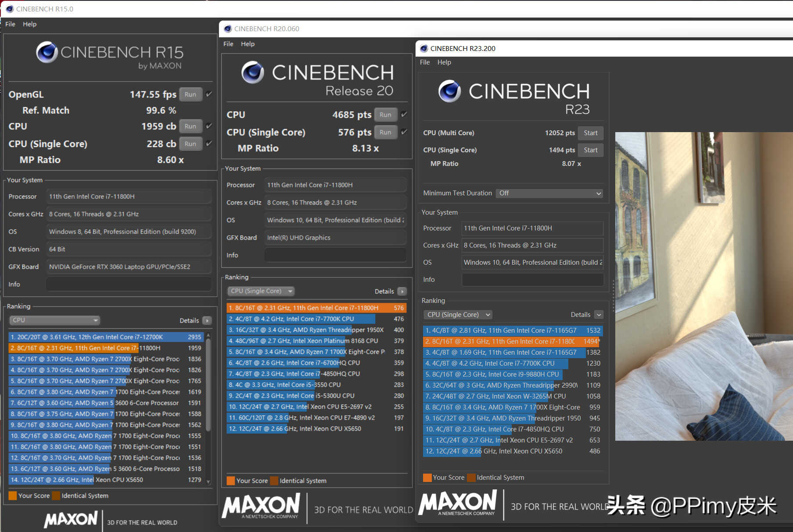The height and width of the screenshot is (532, 793).
Task: Select R23 orange row i7-11800H 1494
Action: [x=513, y=341]
